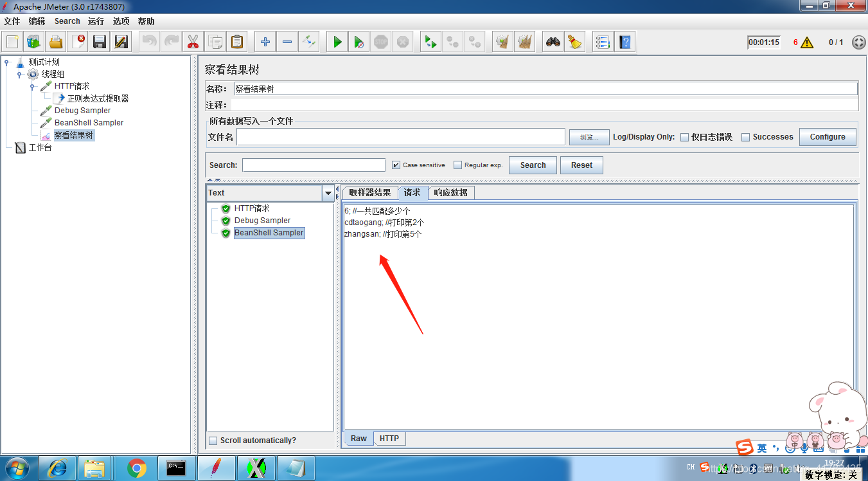Click the New test plan icon
The height and width of the screenshot is (481, 868).
pos(12,42)
